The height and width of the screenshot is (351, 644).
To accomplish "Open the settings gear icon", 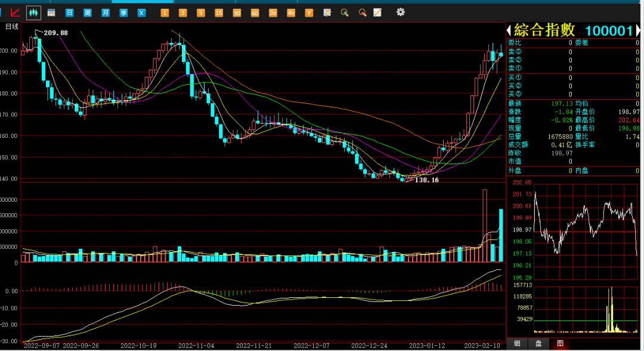I will 400,12.
